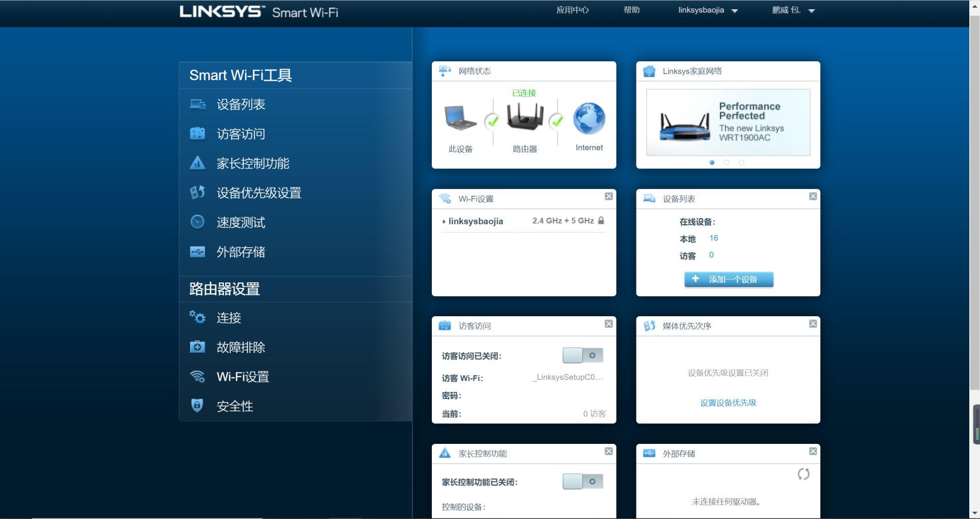Close the Wi-Fi设置 widget
This screenshot has height=519, width=980.
[608, 196]
